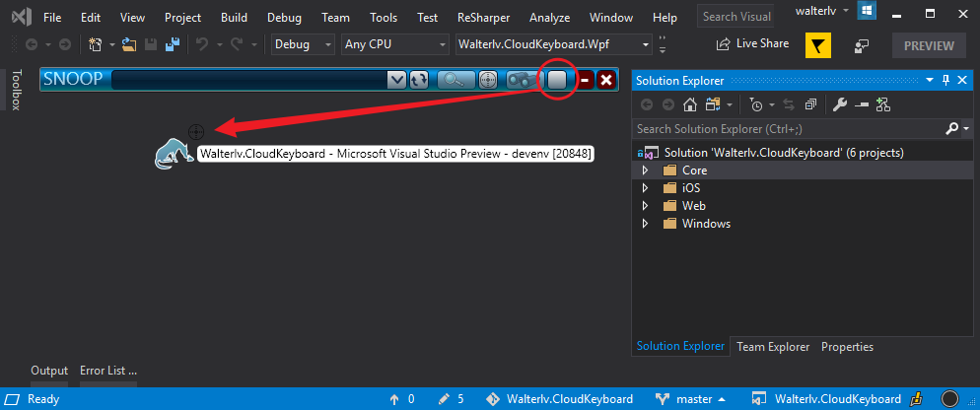Click the blank gray Snoop button

(x=556, y=80)
